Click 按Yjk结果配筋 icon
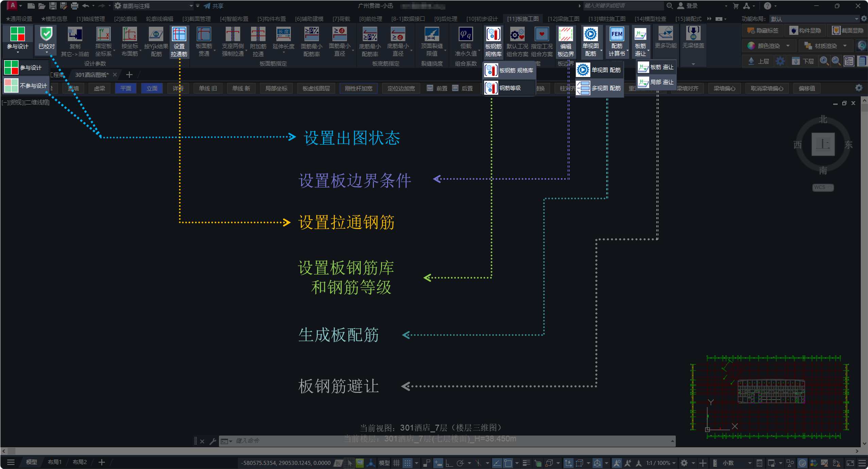 click(x=156, y=34)
